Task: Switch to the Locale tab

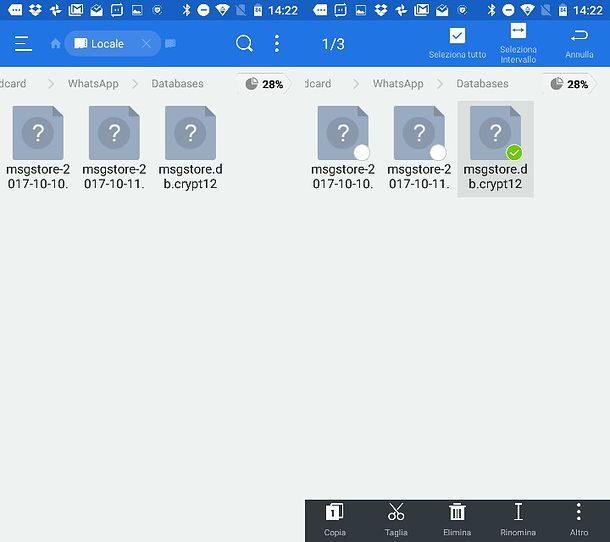Action: tap(106, 44)
